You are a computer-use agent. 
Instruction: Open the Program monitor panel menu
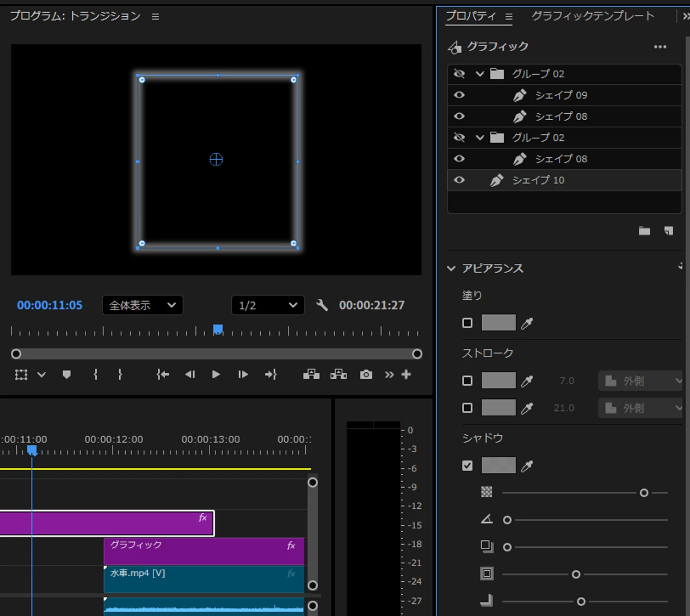tap(156, 16)
